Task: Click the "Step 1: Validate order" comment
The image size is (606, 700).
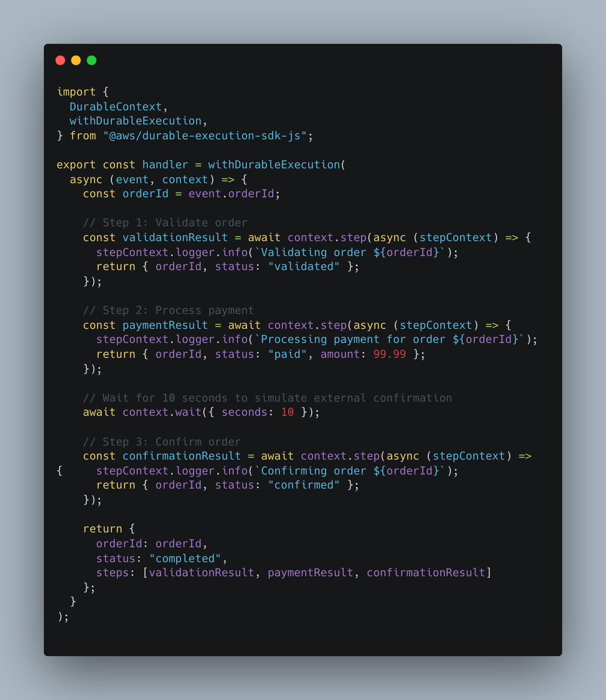Action: point(165,223)
